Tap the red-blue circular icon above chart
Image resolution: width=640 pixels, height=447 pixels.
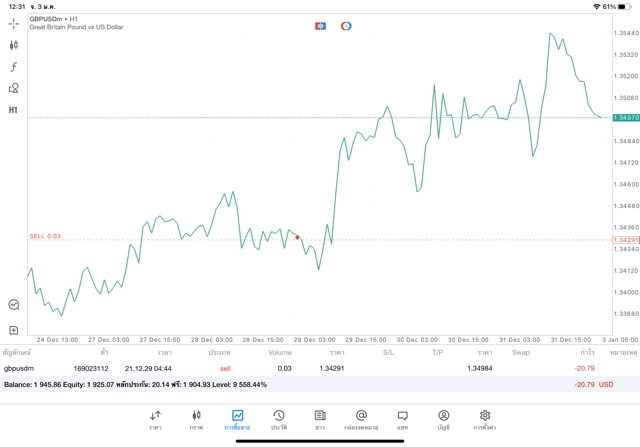(346, 25)
